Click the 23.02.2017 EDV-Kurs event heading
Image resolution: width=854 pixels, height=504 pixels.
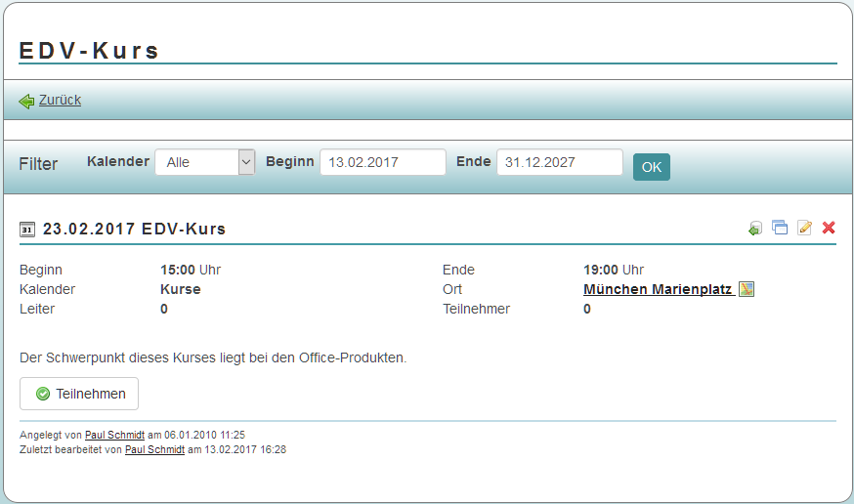(134, 230)
